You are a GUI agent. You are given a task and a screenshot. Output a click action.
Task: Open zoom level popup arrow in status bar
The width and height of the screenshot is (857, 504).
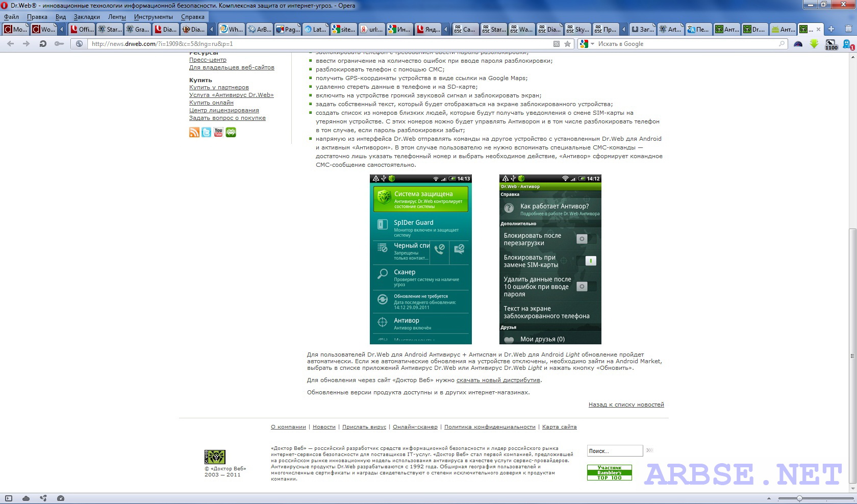769,498
